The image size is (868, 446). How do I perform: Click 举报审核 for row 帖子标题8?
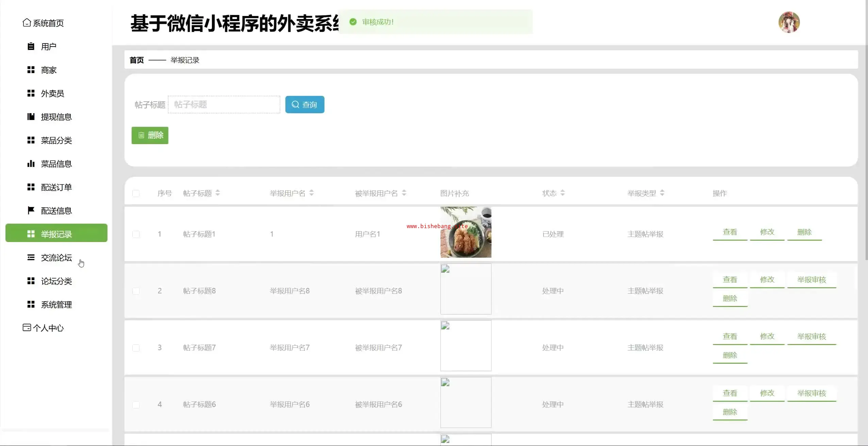tap(811, 280)
